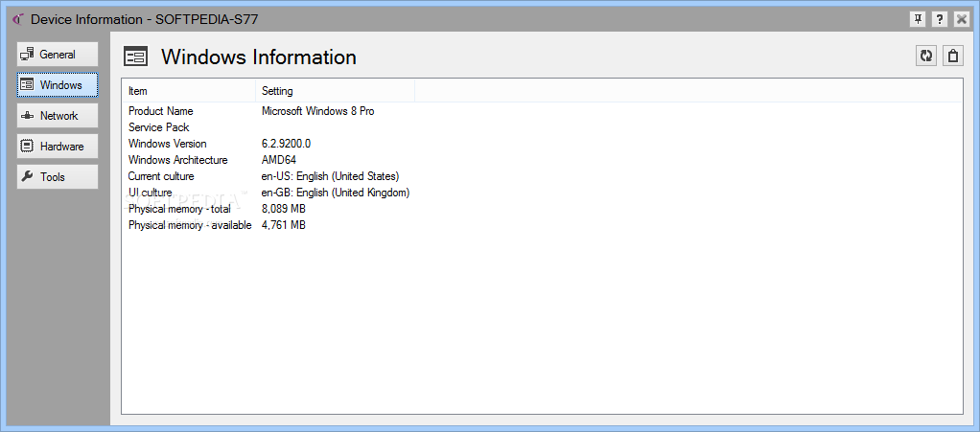Click the 4,761 MB value
The height and width of the screenshot is (432, 980).
click(x=283, y=225)
